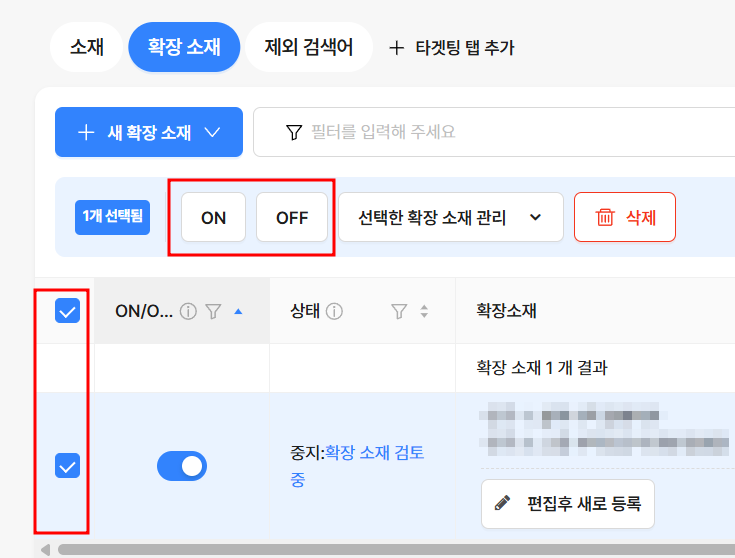Open filter icon in ON/O... column header
The height and width of the screenshot is (558, 735).
[213, 311]
